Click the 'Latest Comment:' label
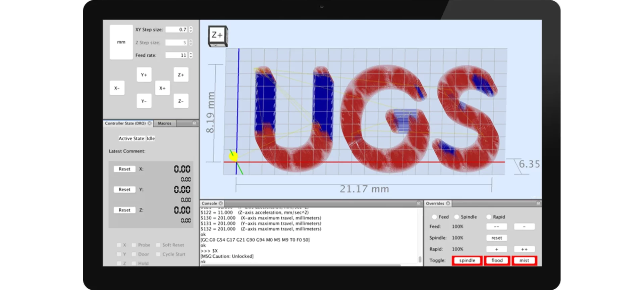Image resolution: width=644 pixels, height=290 pixels. pos(127,151)
